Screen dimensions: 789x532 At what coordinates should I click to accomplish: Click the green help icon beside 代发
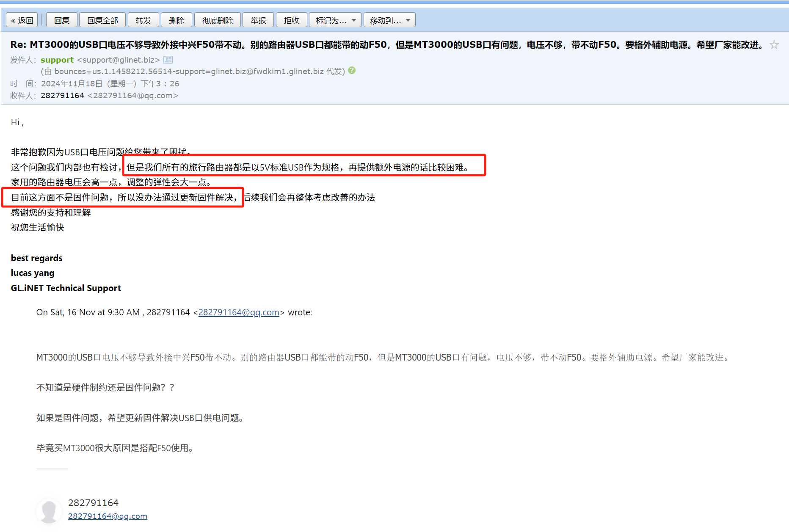(351, 71)
